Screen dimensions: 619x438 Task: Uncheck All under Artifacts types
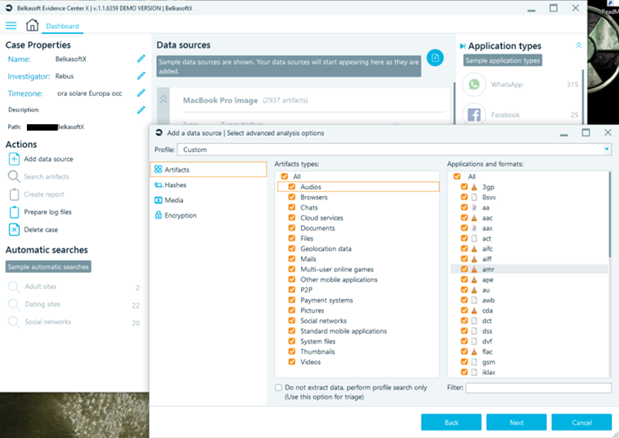284,176
